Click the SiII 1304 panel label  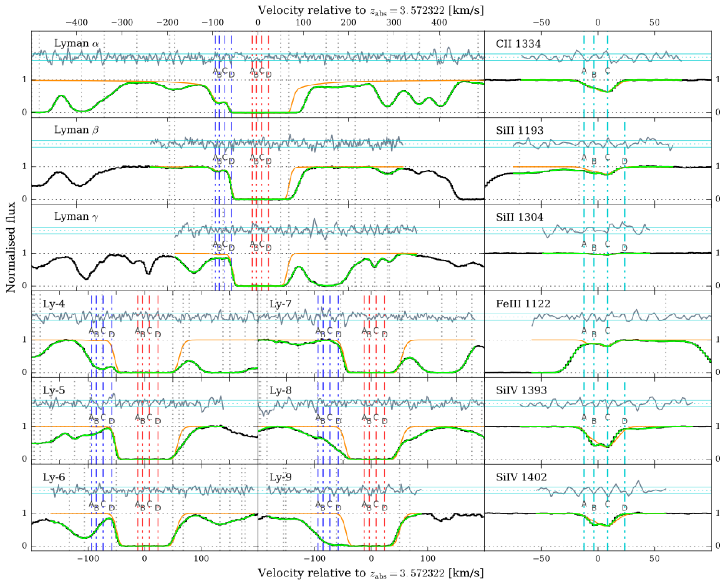coord(520,217)
